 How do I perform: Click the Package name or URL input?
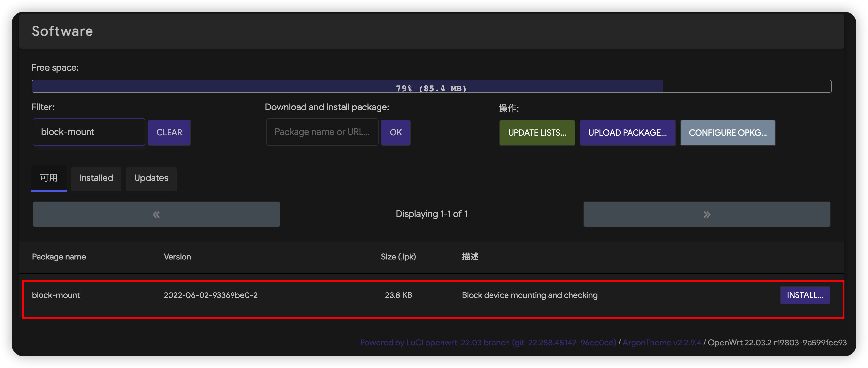point(322,132)
